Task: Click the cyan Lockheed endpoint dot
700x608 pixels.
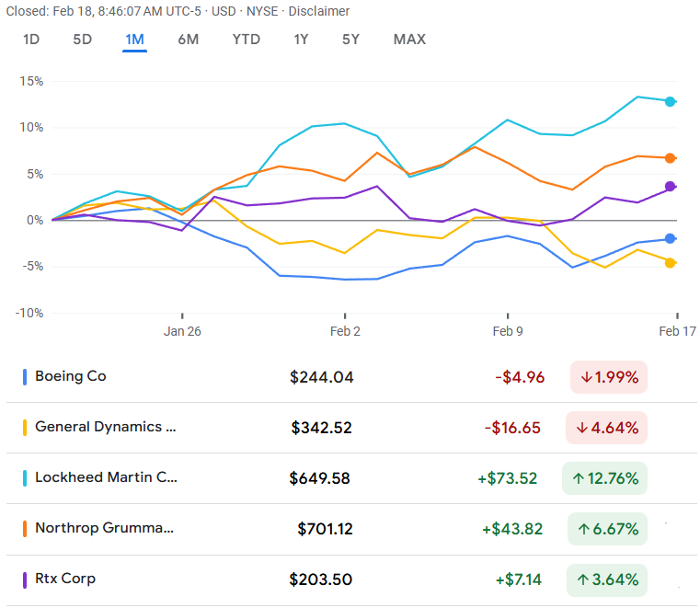Action: coord(670,102)
